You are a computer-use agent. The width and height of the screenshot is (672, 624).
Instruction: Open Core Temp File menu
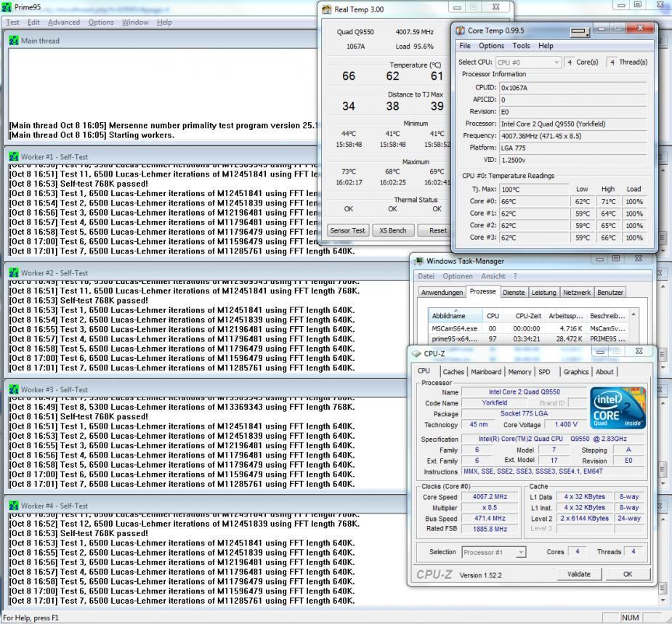pyautogui.click(x=465, y=46)
